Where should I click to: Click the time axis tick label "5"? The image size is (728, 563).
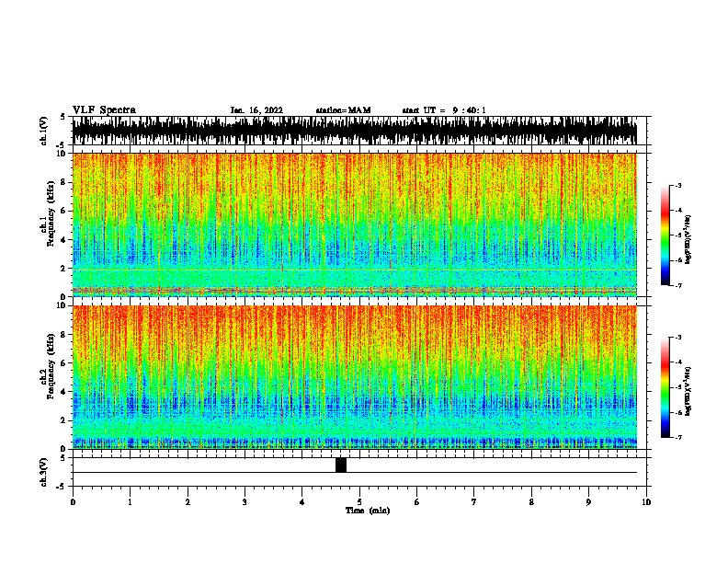tap(359, 502)
